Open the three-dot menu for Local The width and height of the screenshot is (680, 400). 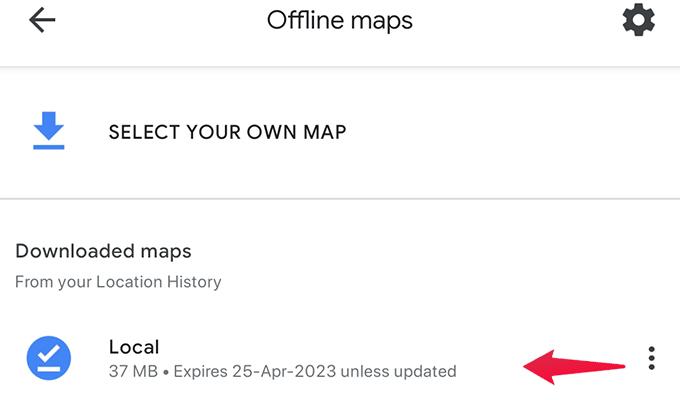point(651,358)
